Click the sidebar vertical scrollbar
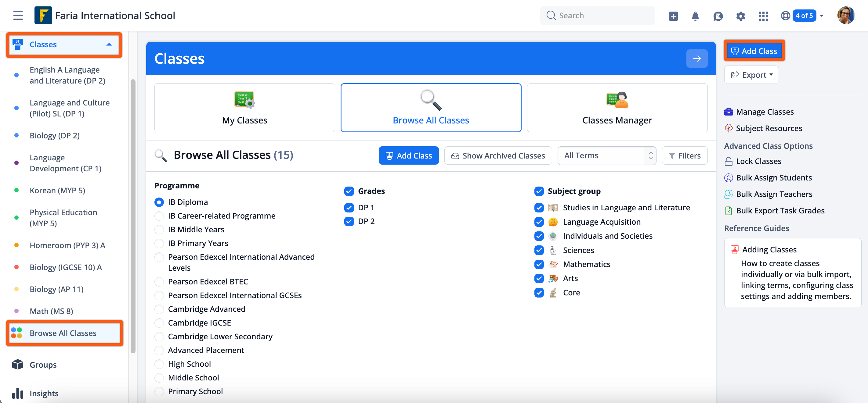The height and width of the screenshot is (403, 868). click(x=133, y=216)
